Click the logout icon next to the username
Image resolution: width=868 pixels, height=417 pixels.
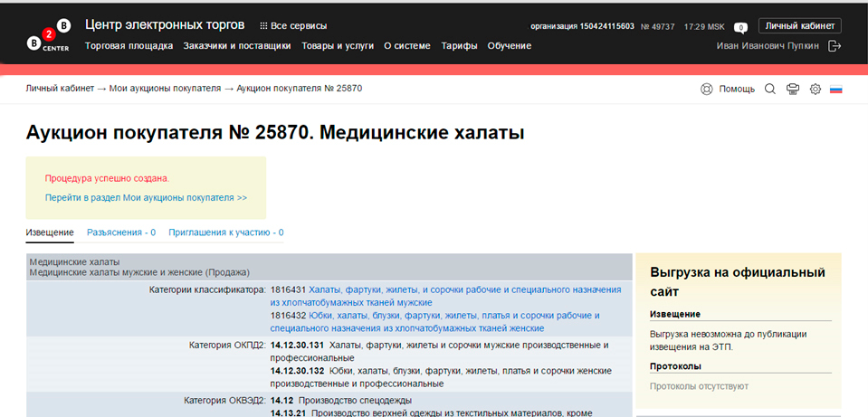834,46
